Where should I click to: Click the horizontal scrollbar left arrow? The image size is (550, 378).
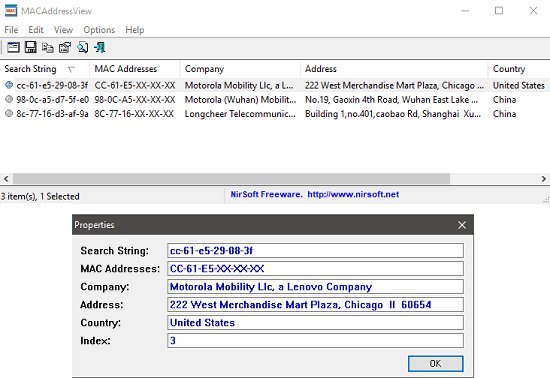pyautogui.click(x=6, y=179)
